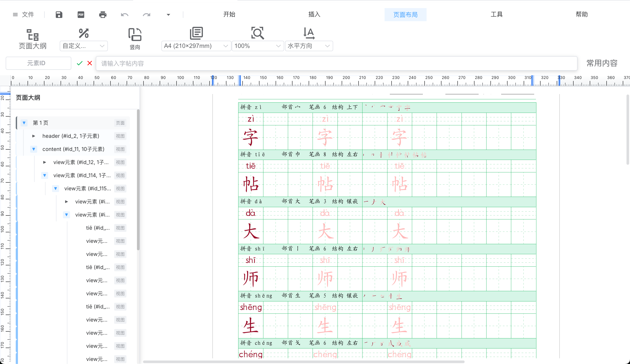Switch to the 工具 tab
The height and width of the screenshot is (364, 630).
(x=496, y=14)
